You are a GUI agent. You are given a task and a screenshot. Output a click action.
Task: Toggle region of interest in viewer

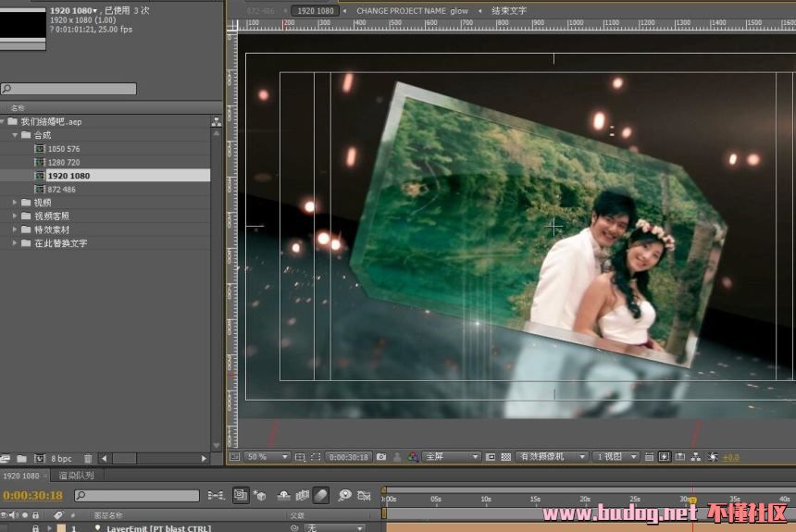point(491,457)
